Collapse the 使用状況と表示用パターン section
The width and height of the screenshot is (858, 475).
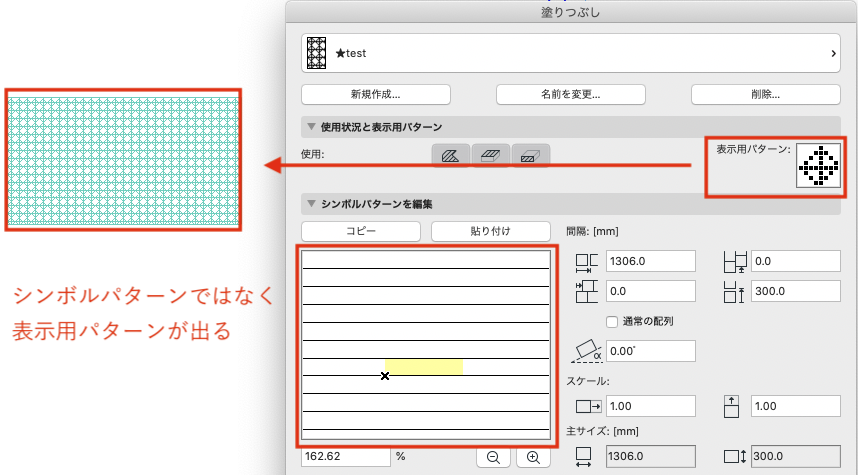(311, 127)
